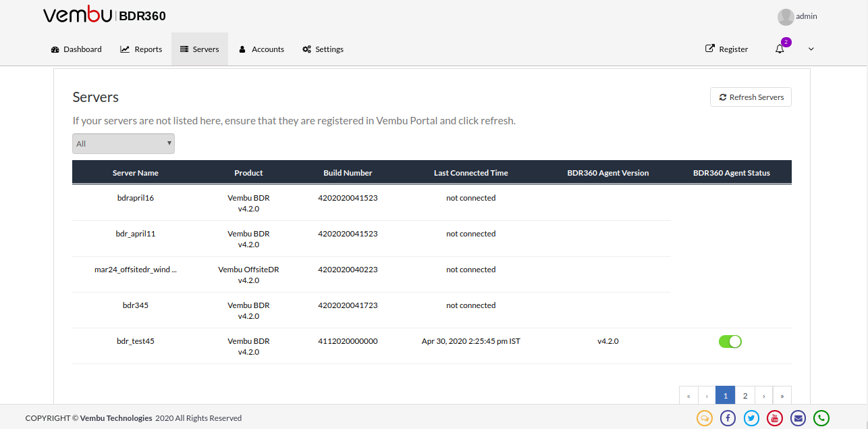Click the Last Connected Time column header
The height and width of the screenshot is (429, 868).
(471, 173)
